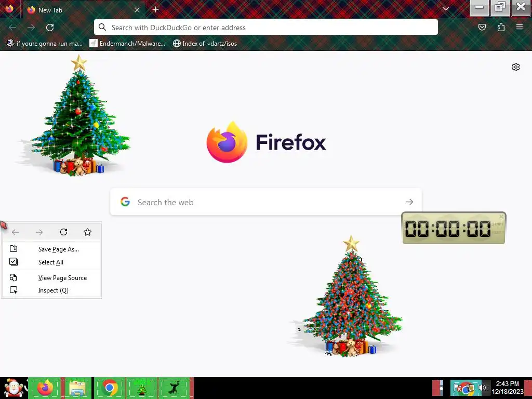Open Christmas tree app in the taskbar
The image size is (532, 399).
pos(141,388)
